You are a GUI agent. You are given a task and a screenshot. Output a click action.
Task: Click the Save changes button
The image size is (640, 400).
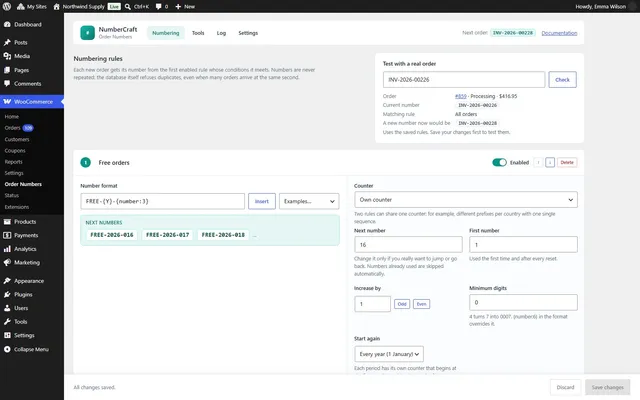click(x=607, y=387)
